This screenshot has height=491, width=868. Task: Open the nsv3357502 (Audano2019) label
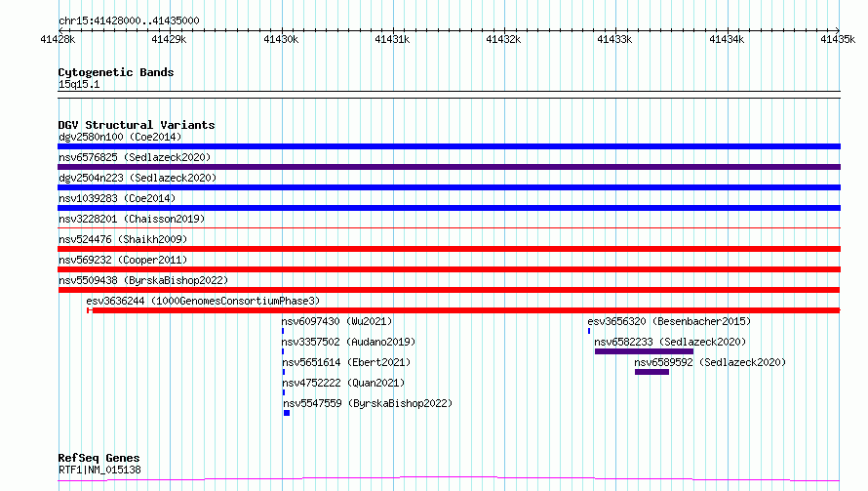click(348, 342)
